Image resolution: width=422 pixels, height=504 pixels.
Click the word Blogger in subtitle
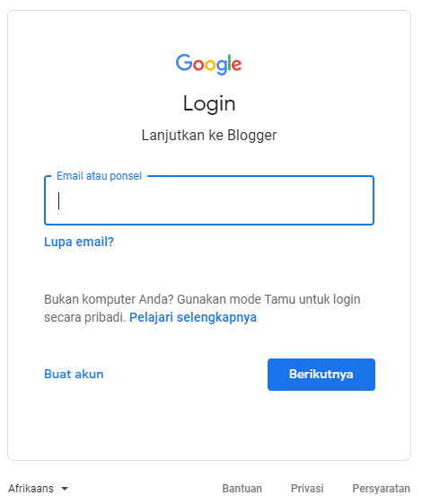(x=252, y=136)
